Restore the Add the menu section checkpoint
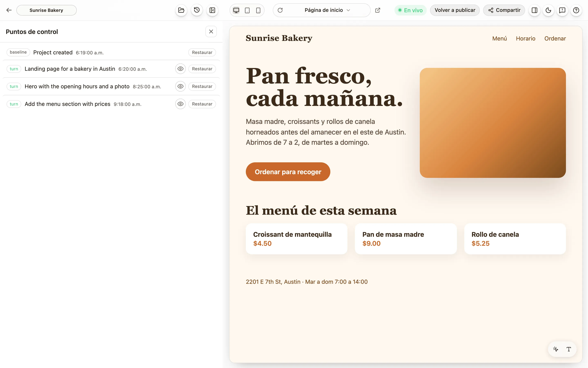 click(x=202, y=104)
